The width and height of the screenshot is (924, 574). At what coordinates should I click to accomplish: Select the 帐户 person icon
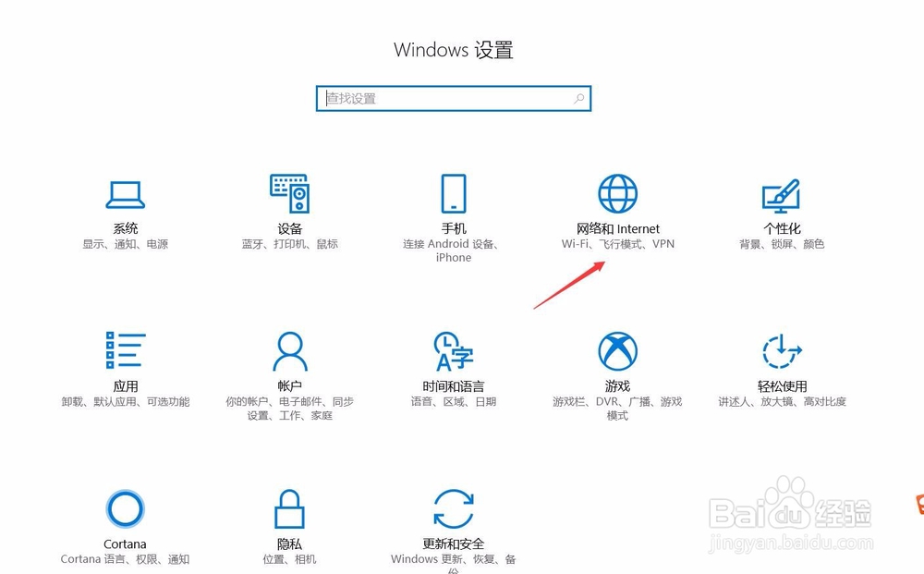[290, 350]
